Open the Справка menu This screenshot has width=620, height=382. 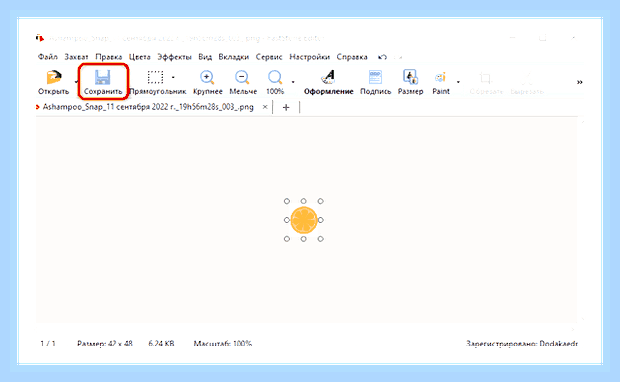[352, 57]
